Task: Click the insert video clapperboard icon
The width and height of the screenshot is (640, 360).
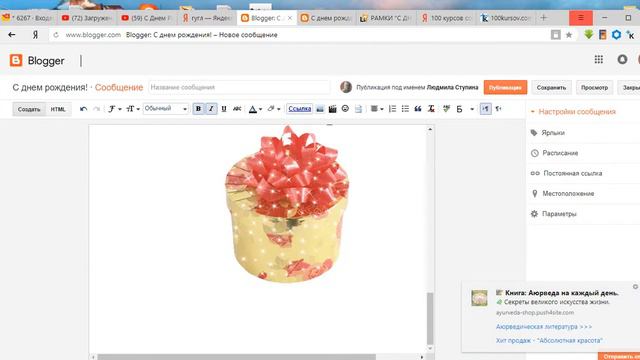Action: pyautogui.click(x=333, y=109)
